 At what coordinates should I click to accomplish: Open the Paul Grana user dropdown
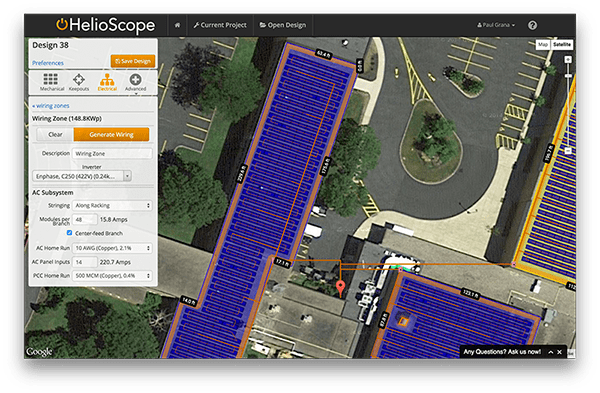[x=496, y=25]
